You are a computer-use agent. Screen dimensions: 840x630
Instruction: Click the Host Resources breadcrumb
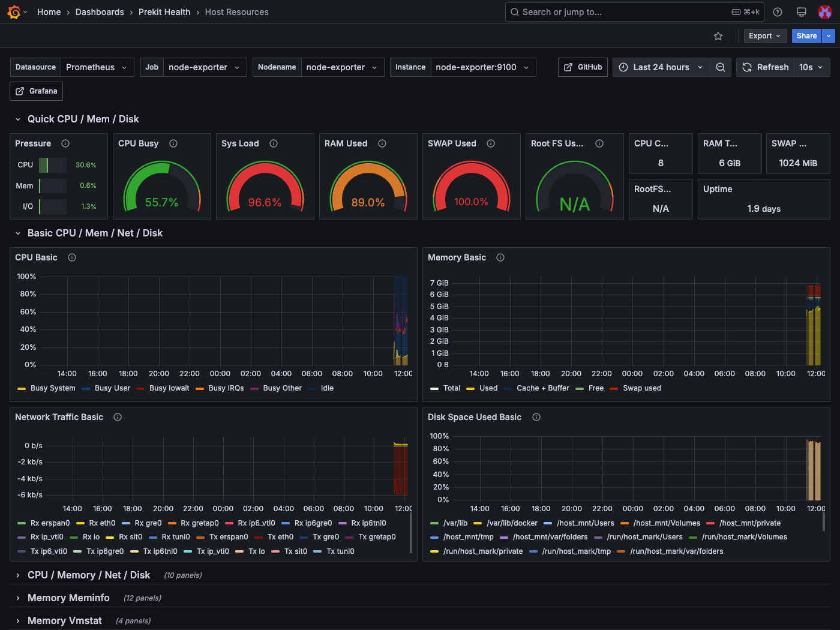(237, 12)
